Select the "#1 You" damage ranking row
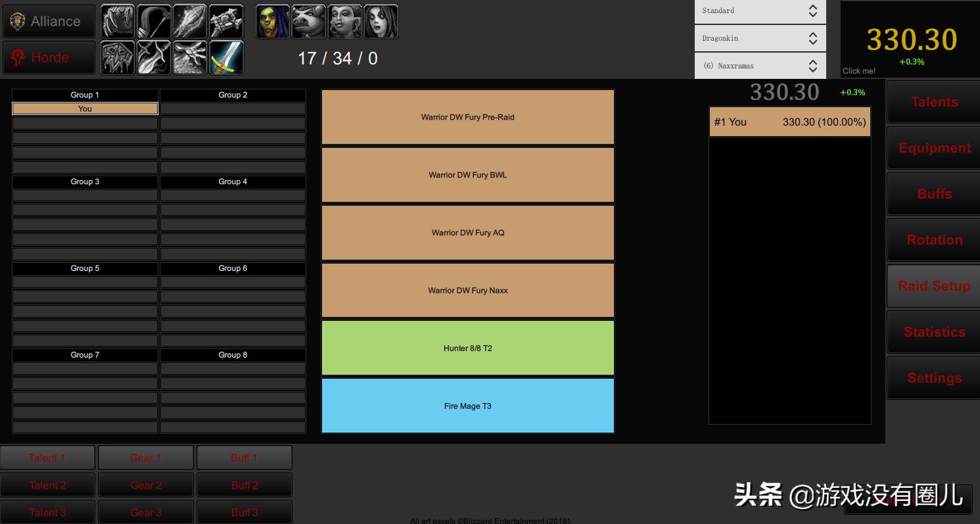Image resolution: width=980 pixels, height=524 pixels. (x=790, y=122)
